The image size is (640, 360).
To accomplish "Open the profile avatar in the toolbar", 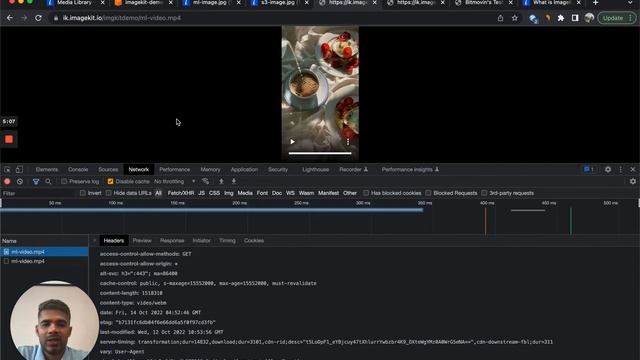I will click(589, 18).
